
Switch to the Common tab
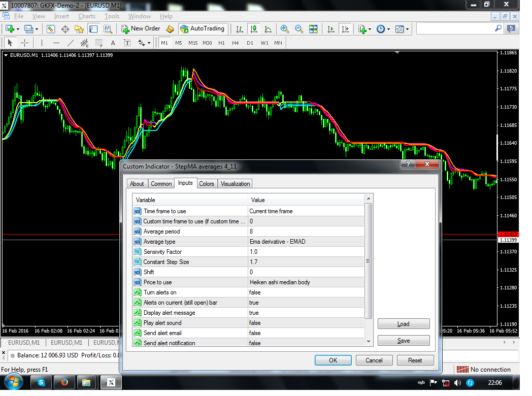tap(161, 184)
